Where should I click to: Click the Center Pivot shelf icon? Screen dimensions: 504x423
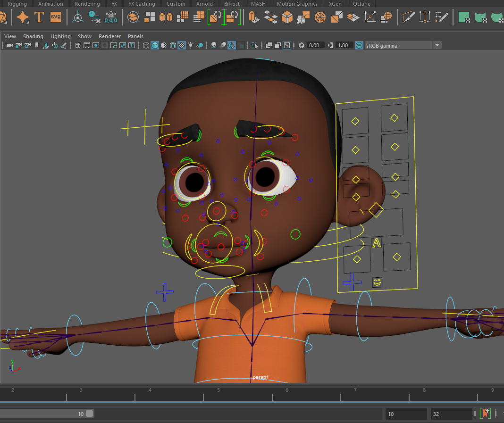[x=78, y=17]
